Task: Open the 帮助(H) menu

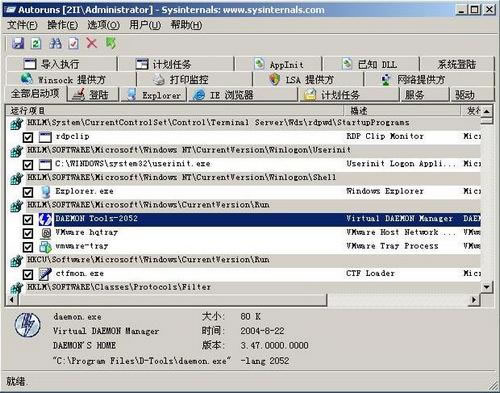Action: point(186,25)
